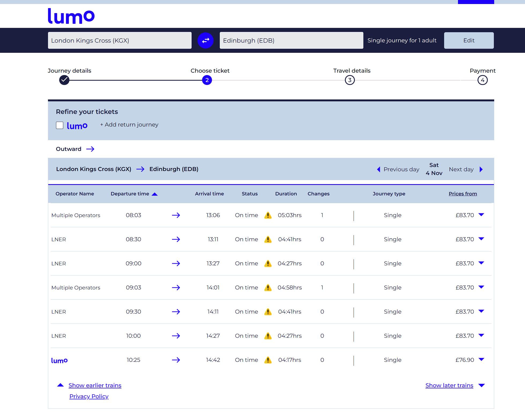This screenshot has width=525, height=420.
Task: Expand prices for the 10:00 train
Action: (481, 335)
